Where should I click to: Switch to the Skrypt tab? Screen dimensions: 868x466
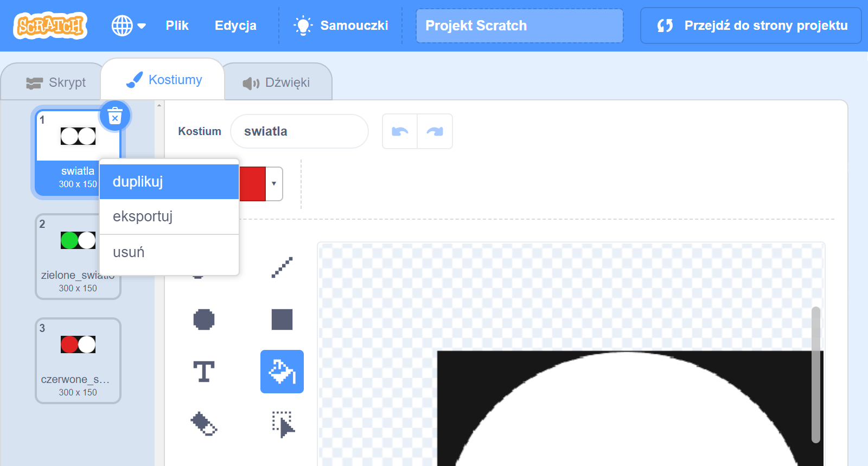[56, 82]
